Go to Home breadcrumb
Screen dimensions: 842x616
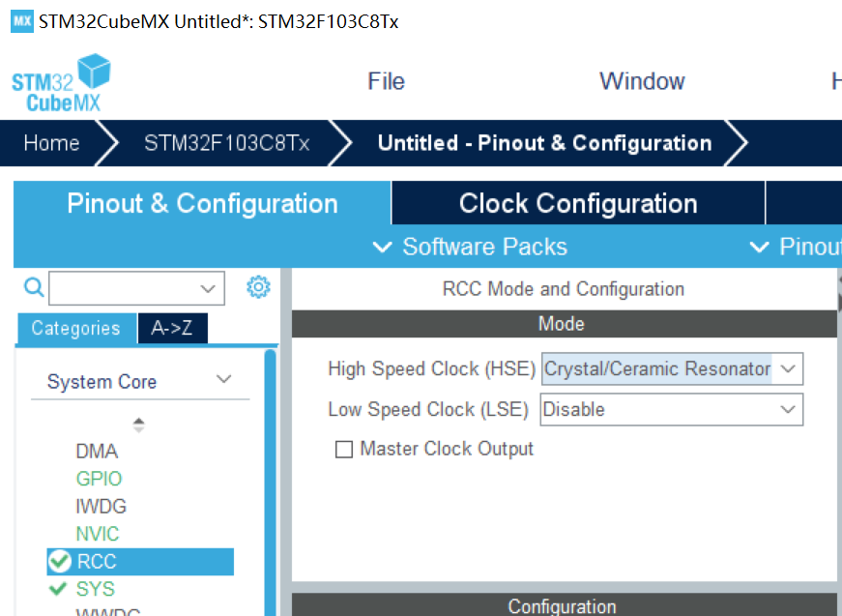51,143
